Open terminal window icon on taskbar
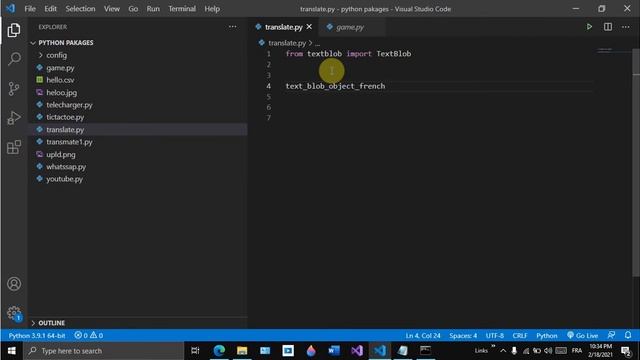 pos(425,351)
